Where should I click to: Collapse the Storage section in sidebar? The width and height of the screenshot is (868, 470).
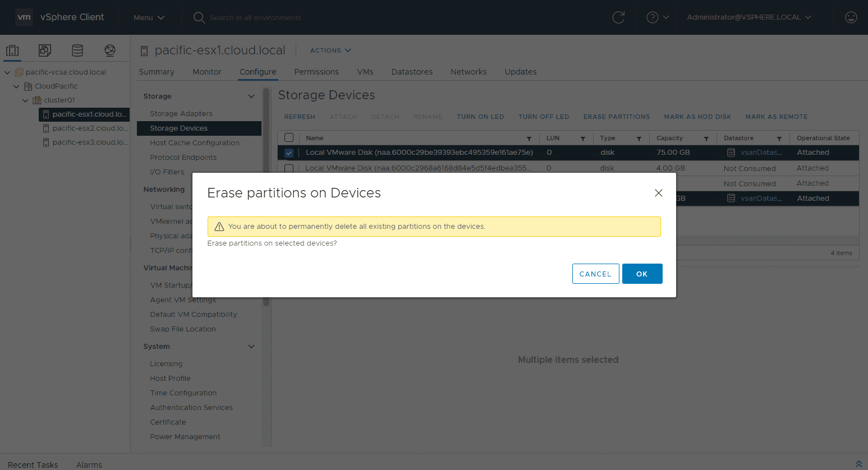click(251, 96)
